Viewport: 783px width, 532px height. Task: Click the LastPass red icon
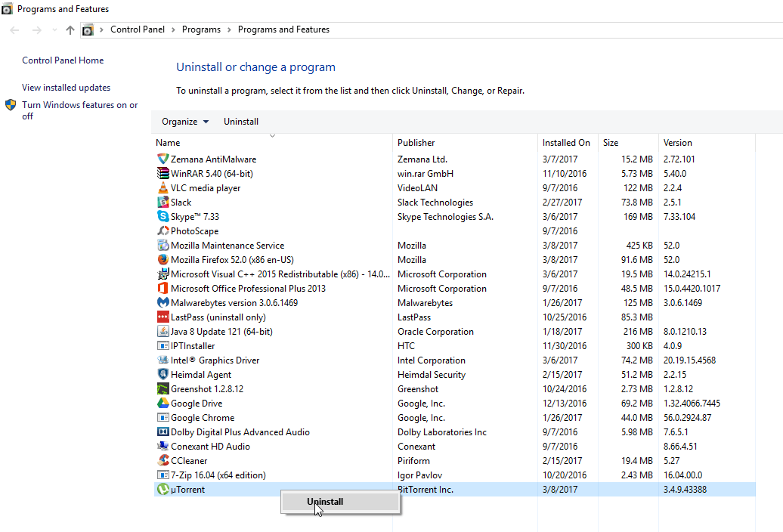pos(162,317)
